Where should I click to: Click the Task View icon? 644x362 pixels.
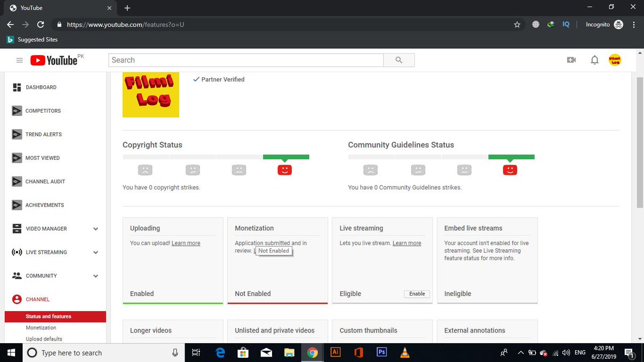196,352
